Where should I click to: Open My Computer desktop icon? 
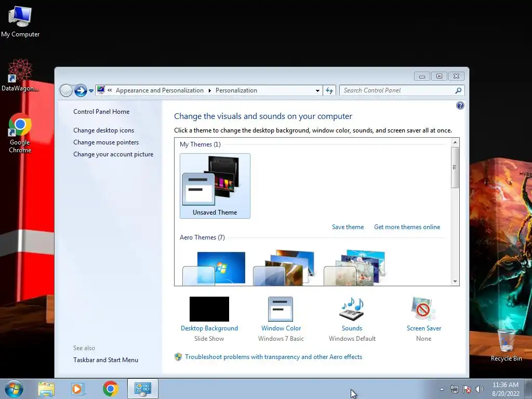coord(20,21)
